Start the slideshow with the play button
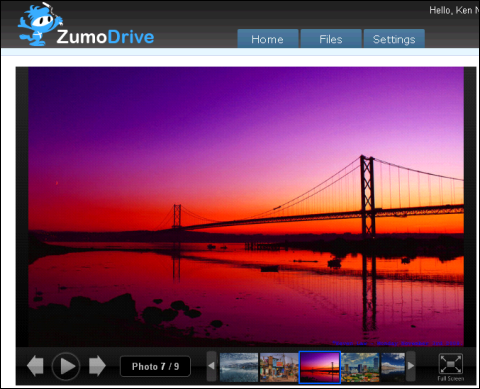The width and height of the screenshot is (480, 389). tap(66, 366)
